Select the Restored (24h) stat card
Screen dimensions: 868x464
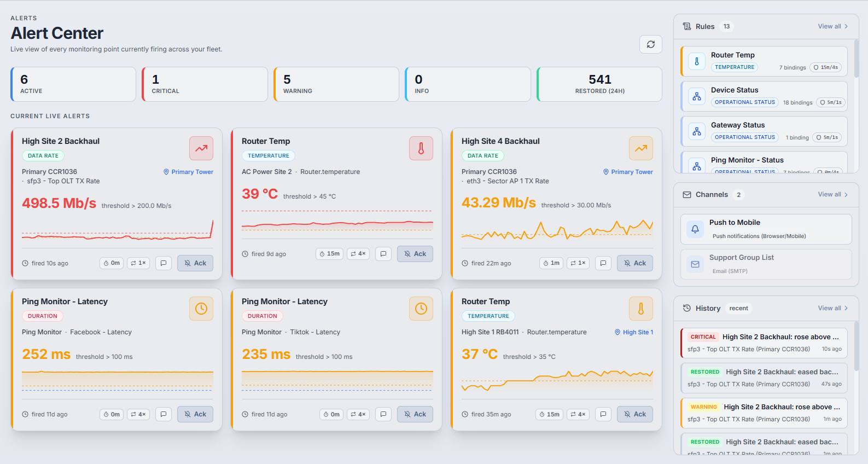coord(599,84)
